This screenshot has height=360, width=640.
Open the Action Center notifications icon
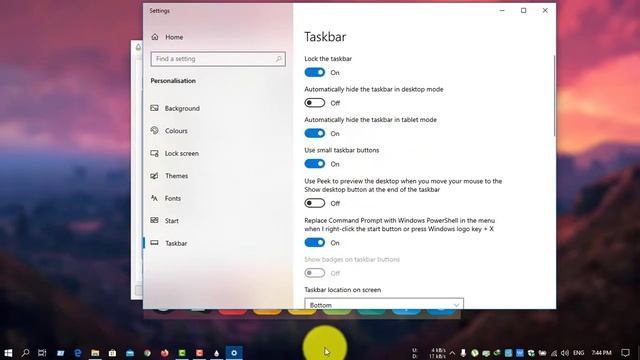coord(625,353)
